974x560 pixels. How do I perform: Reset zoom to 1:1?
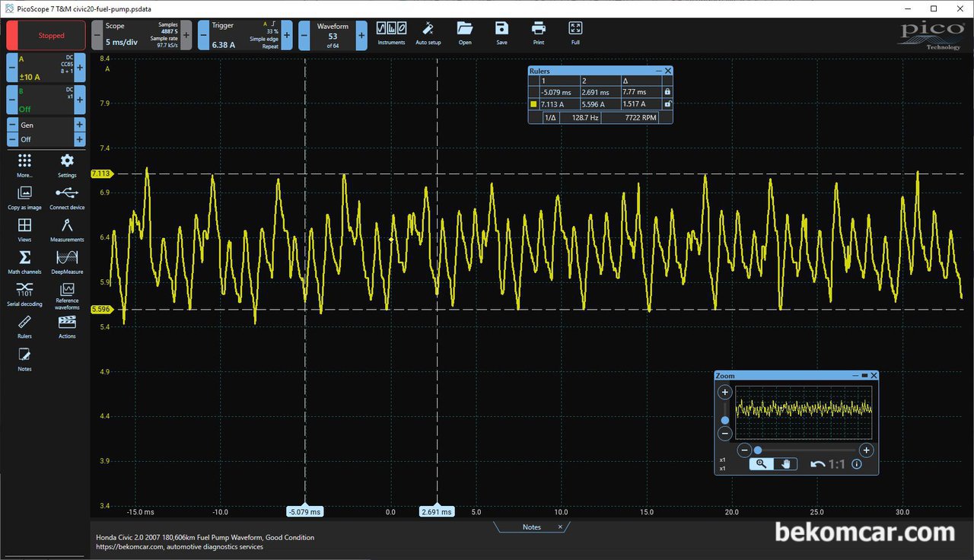point(837,464)
